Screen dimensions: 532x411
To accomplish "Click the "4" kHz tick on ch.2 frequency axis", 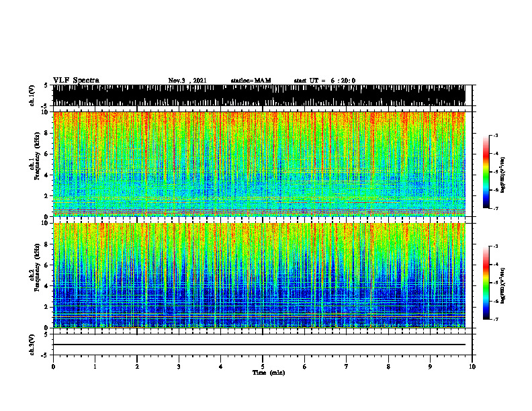I will pos(47,286).
